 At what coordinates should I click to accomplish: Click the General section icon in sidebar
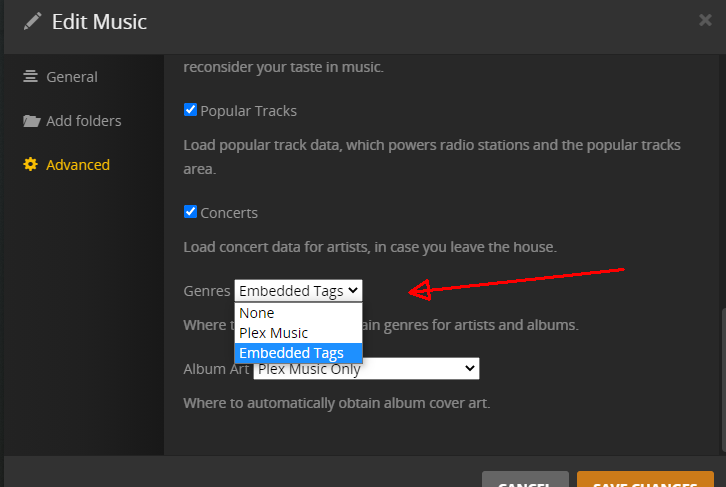tap(30, 77)
